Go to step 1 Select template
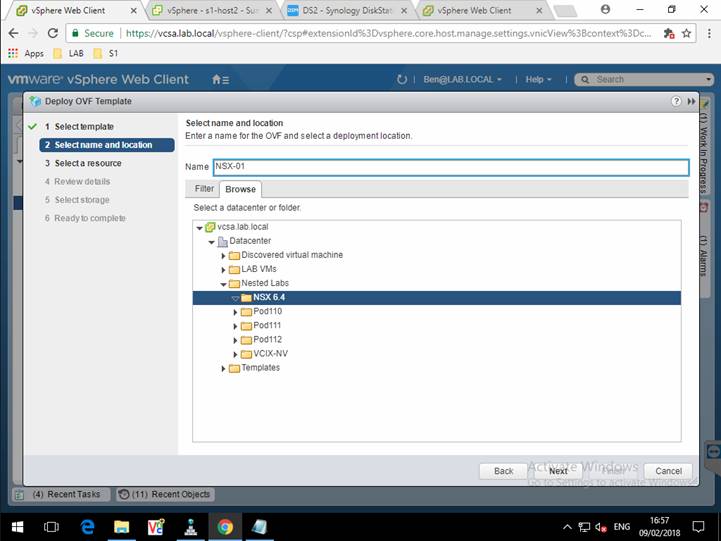Image resolution: width=721 pixels, height=541 pixels. [84, 126]
